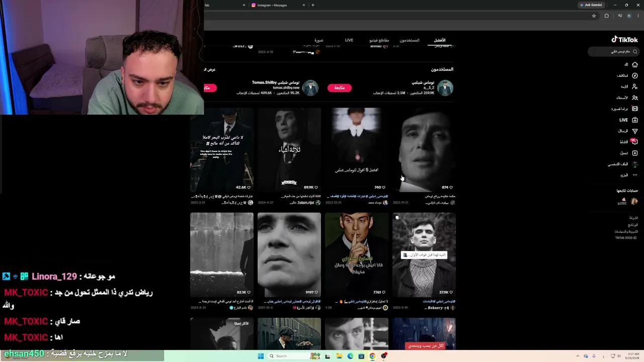The image size is (644, 362).
Task: Open the الشروط والسياسات footer link
Action: click(626, 231)
